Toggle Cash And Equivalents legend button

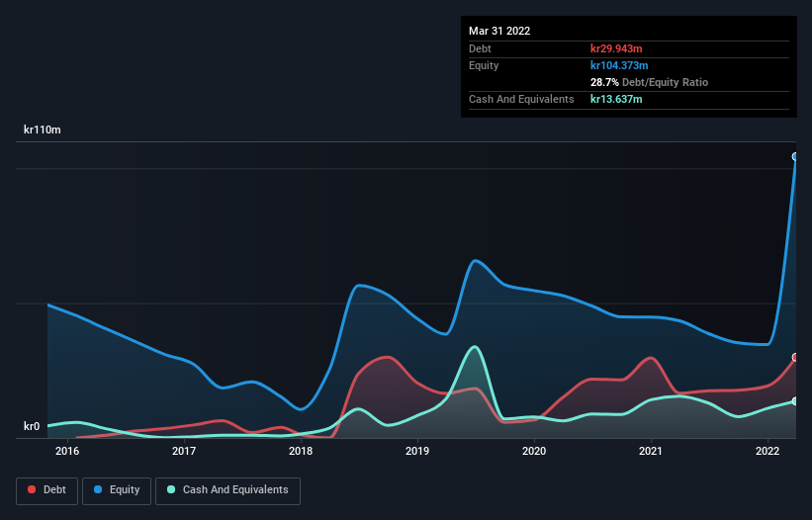click(x=227, y=490)
